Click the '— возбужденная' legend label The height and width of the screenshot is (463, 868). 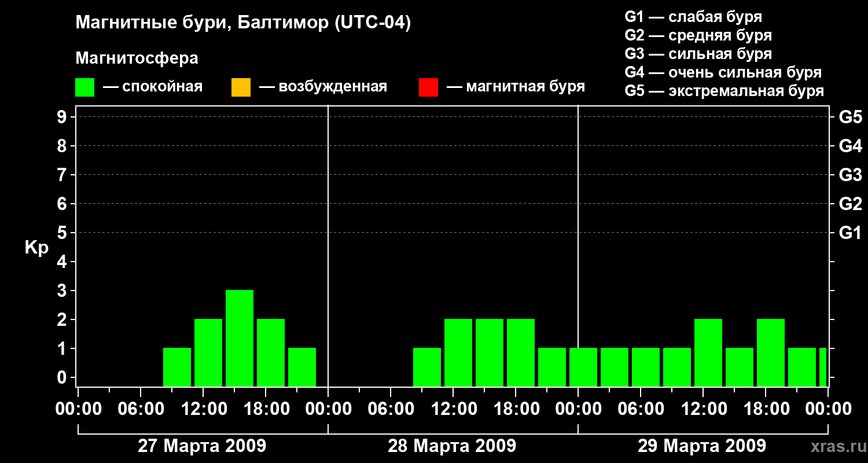323,87
